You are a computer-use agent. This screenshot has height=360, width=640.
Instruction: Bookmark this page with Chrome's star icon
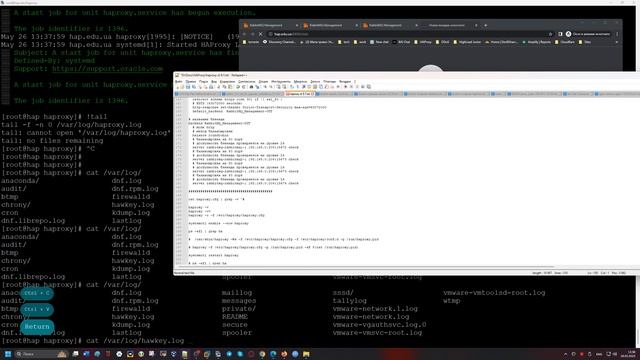pos(550,34)
